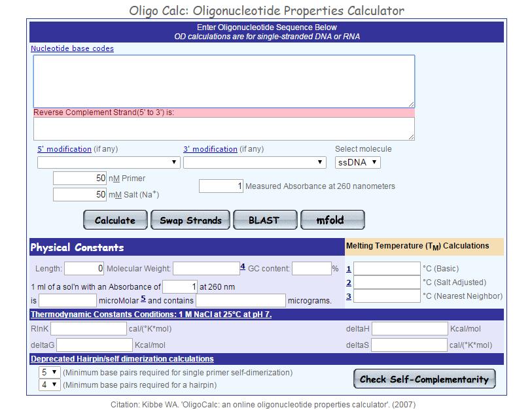Image resolution: width=532 pixels, height=410 pixels.
Task: Click the deltaG value field
Action: coord(94,345)
